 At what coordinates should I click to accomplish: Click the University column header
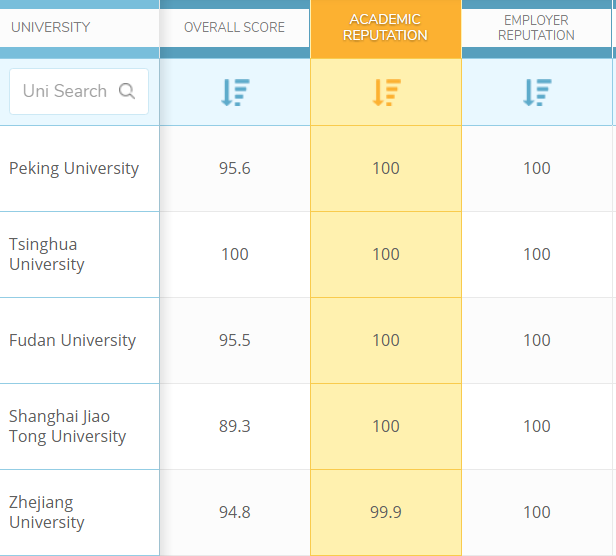coord(51,28)
